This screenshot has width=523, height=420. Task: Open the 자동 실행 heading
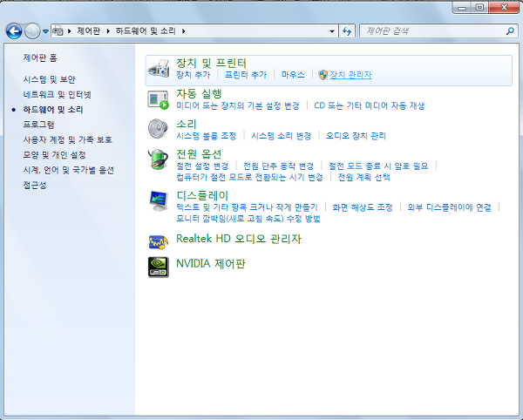(x=199, y=93)
